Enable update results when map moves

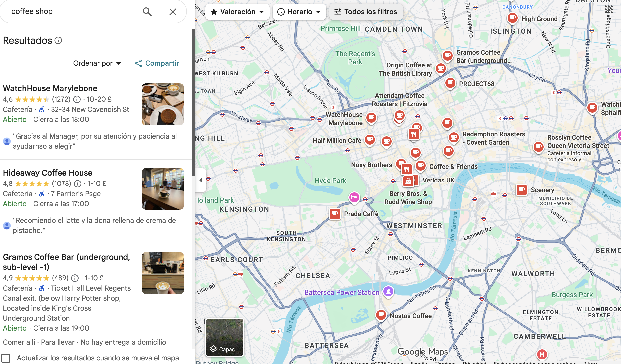[6, 358]
